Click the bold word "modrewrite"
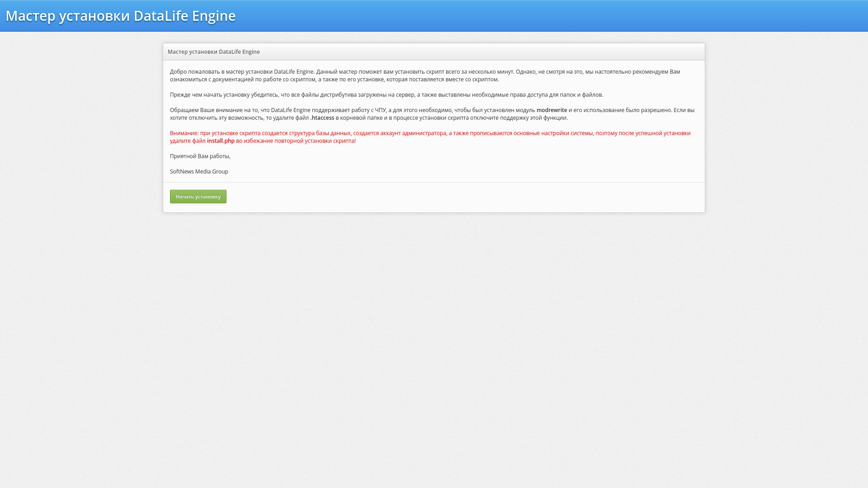The image size is (868, 488). pos(552,110)
